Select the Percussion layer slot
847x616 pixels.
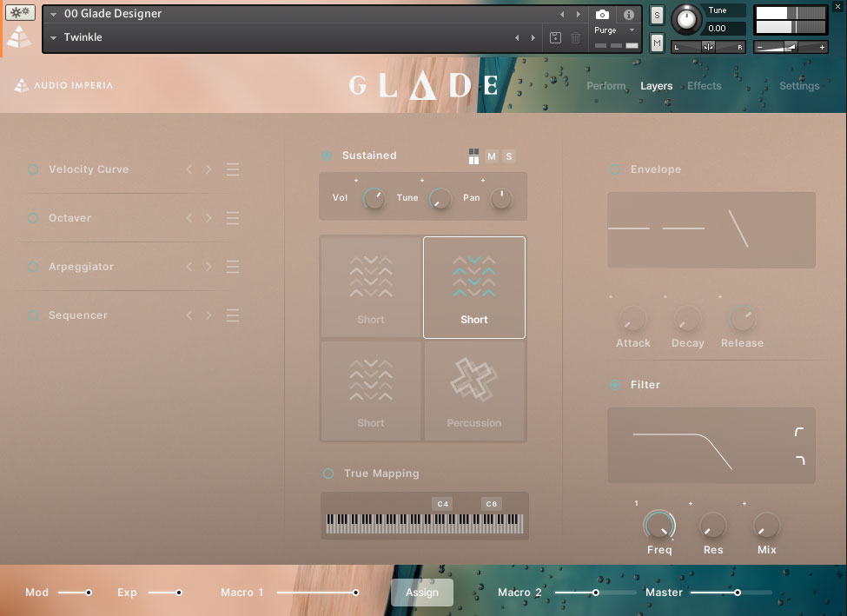[474, 391]
